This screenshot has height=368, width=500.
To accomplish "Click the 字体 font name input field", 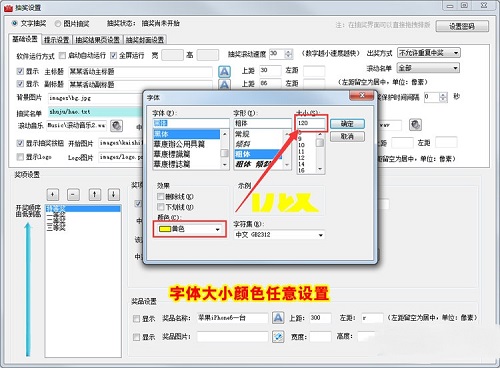I will point(191,123).
